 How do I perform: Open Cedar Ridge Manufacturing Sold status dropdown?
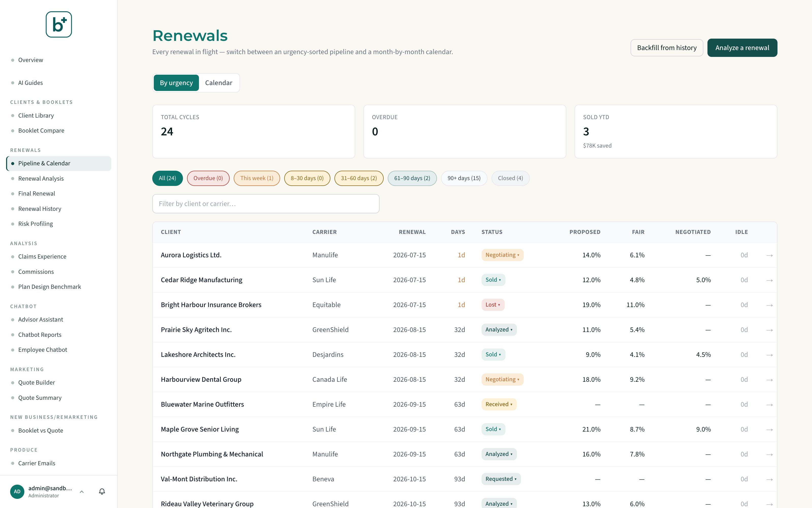[x=493, y=280]
